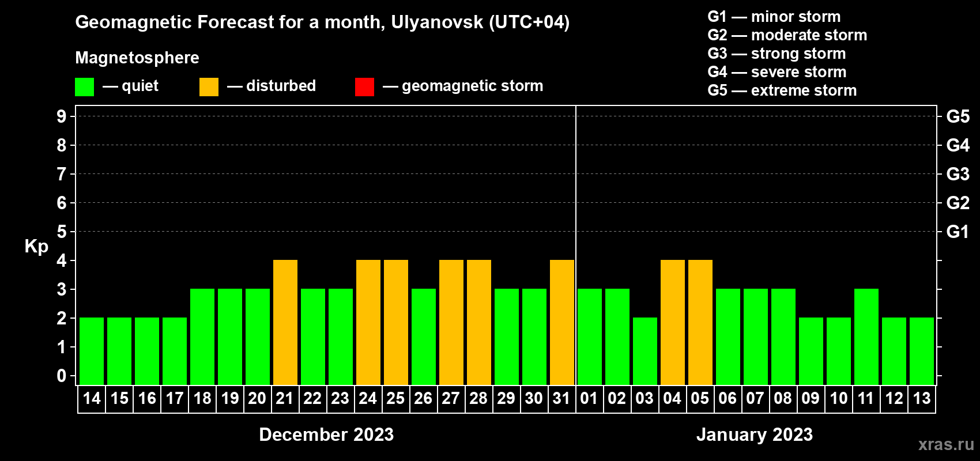Click the 'G2 — moderate storm' legend line

tap(787, 35)
